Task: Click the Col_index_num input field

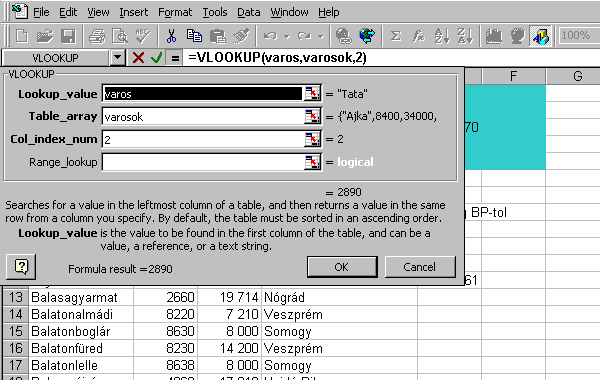Action: point(203,139)
